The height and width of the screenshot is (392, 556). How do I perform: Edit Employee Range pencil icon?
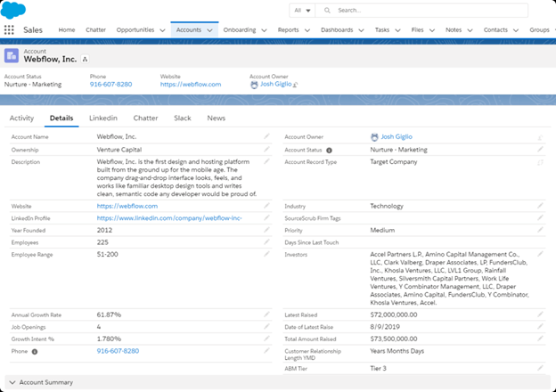point(266,254)
